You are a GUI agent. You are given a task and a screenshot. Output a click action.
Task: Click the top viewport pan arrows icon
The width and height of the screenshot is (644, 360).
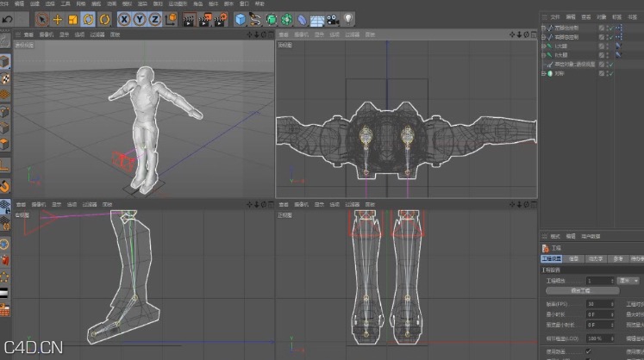(x=512, y=34)
